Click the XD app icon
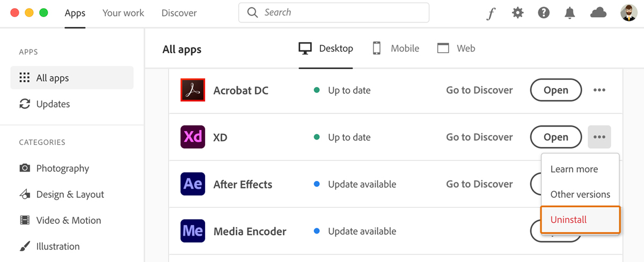The height and width of the screenshot is (262, 644). 193,137
